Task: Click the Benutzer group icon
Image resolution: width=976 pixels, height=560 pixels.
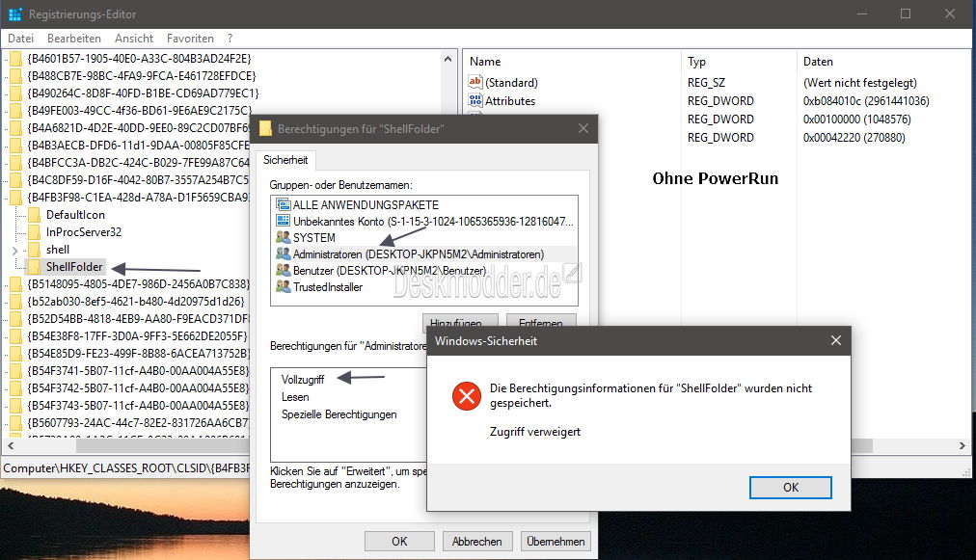Action: [284, 270]
